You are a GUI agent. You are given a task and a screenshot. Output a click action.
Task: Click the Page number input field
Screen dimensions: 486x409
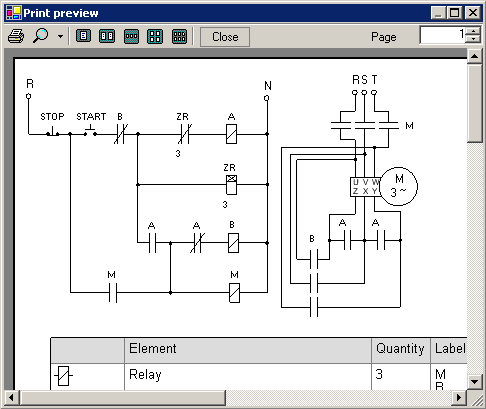pos(443,35)
